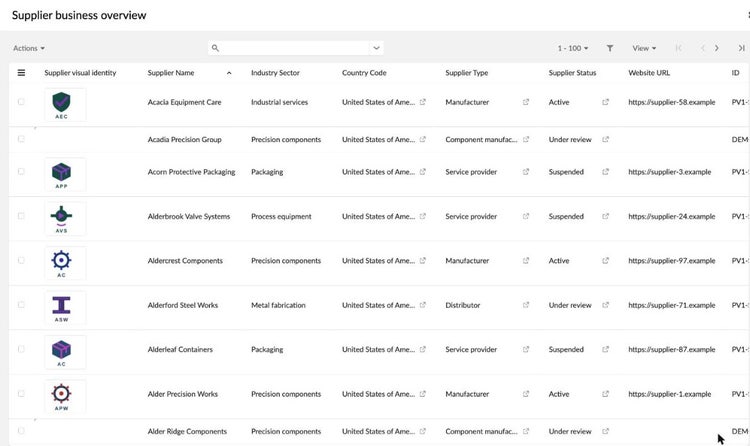
Task: Open the https://supplier-58.example link
Action: click(x=672, y=102)
